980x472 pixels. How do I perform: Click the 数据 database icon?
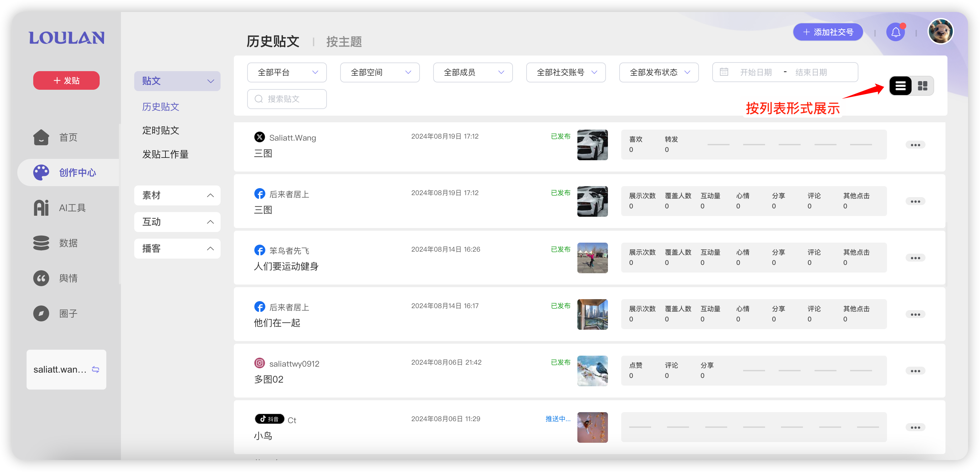pos(41,243)
